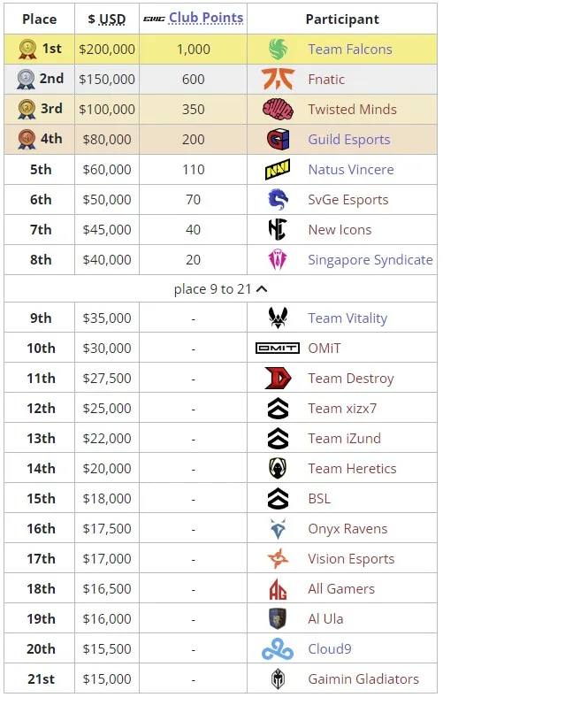
Task: Select the 1,000 club points cell
Action: 194,49
